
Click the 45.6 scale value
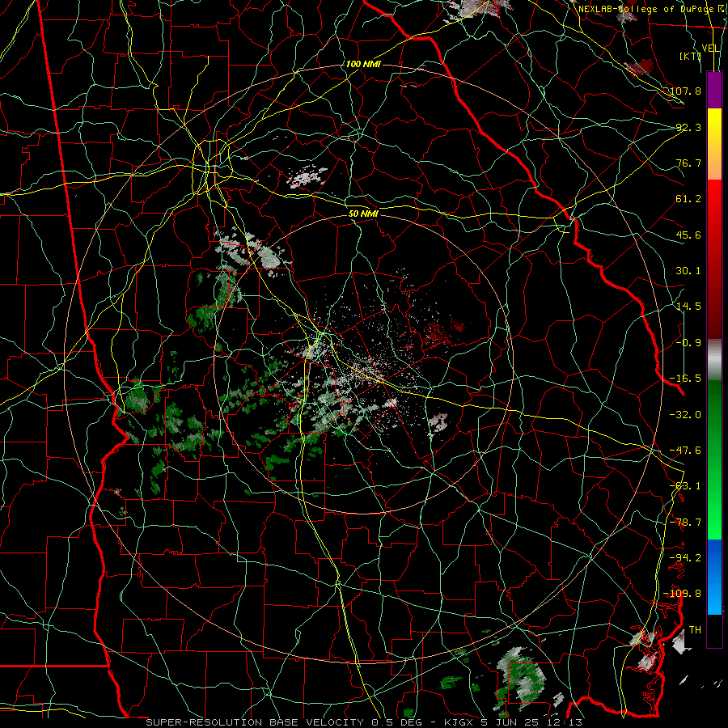(x=688, y=235)
